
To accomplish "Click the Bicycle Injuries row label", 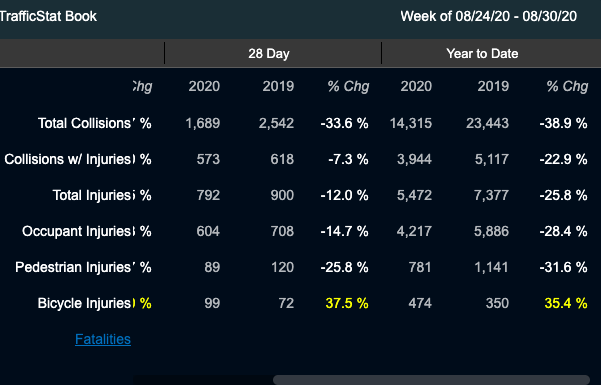I will 84,303.
